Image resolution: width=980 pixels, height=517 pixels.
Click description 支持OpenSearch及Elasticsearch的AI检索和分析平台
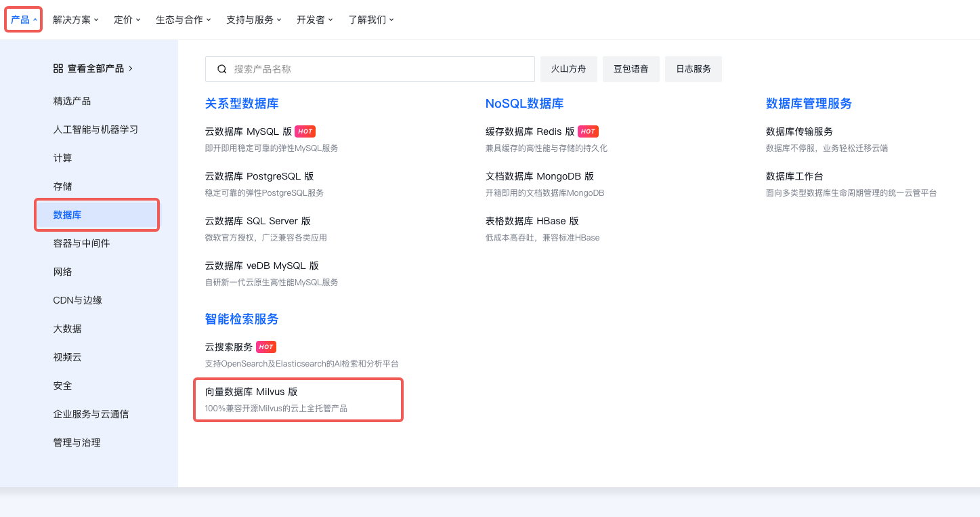point(302,364)
